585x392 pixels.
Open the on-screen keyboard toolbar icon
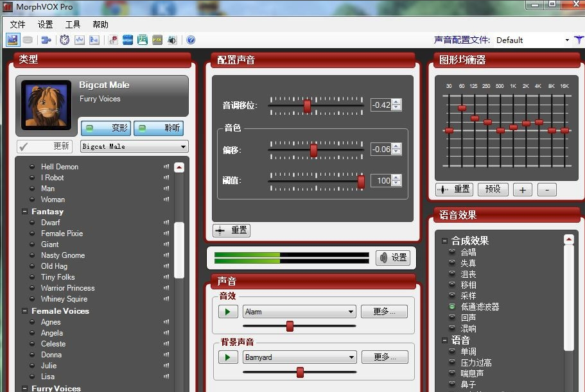(x=28, y=40)
